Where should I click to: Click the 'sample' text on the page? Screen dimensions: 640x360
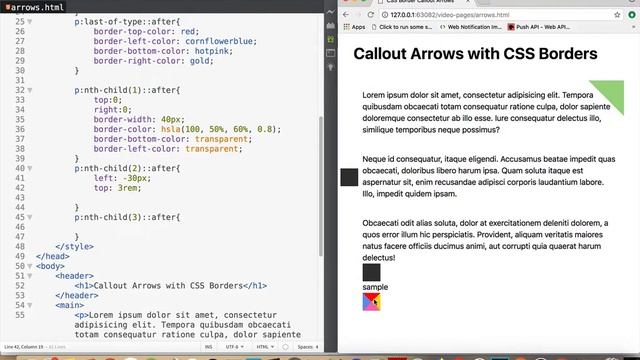coord(375,287)
